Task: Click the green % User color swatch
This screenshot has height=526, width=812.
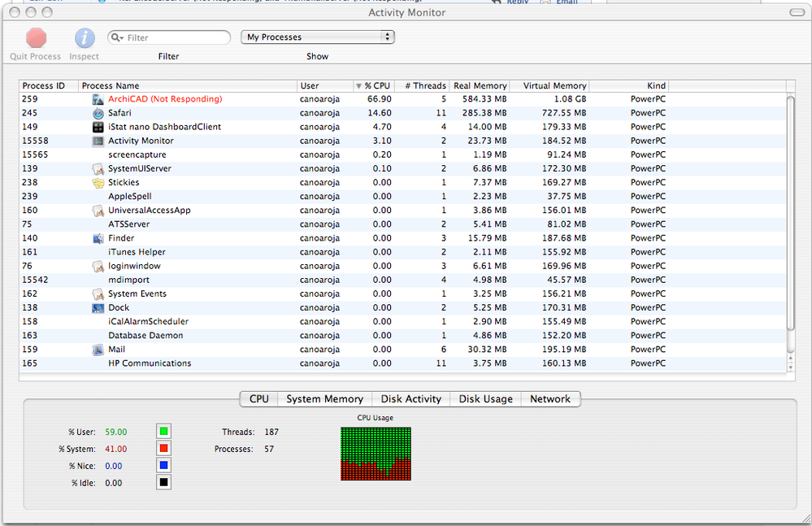Action: point(163,431)
